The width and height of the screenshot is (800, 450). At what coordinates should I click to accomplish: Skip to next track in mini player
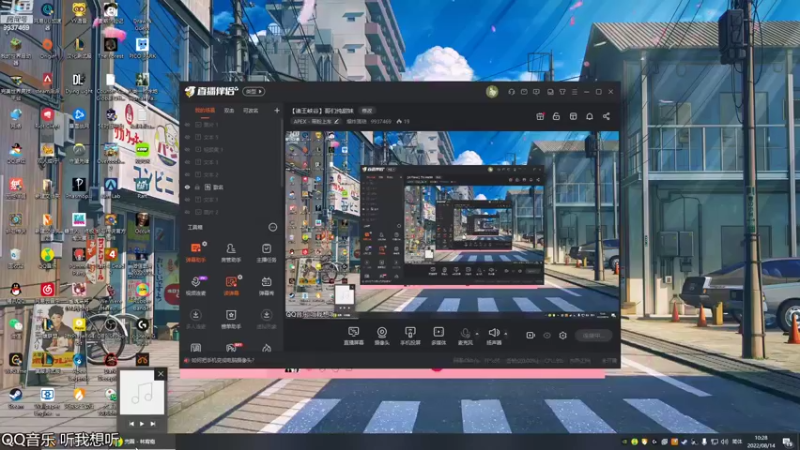(153, 424)
